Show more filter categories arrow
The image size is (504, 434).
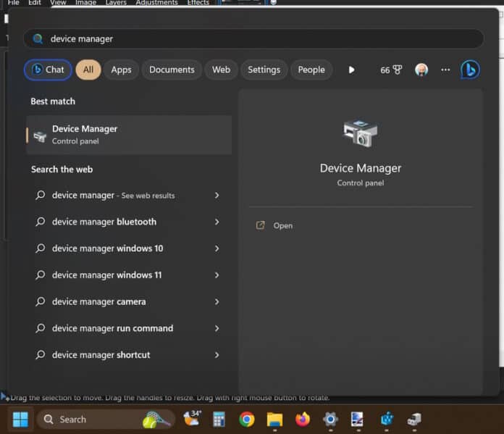point(351,70)
